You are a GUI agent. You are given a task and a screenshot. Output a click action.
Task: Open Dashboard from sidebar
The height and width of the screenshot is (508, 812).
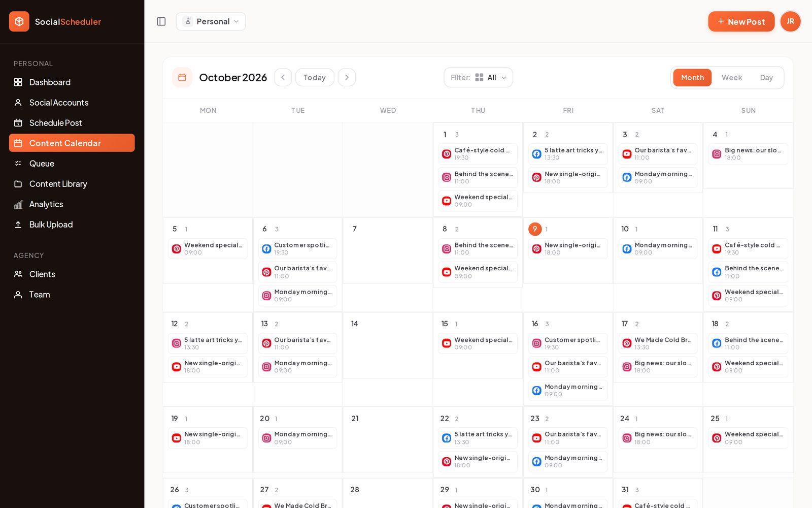point(72,82)
